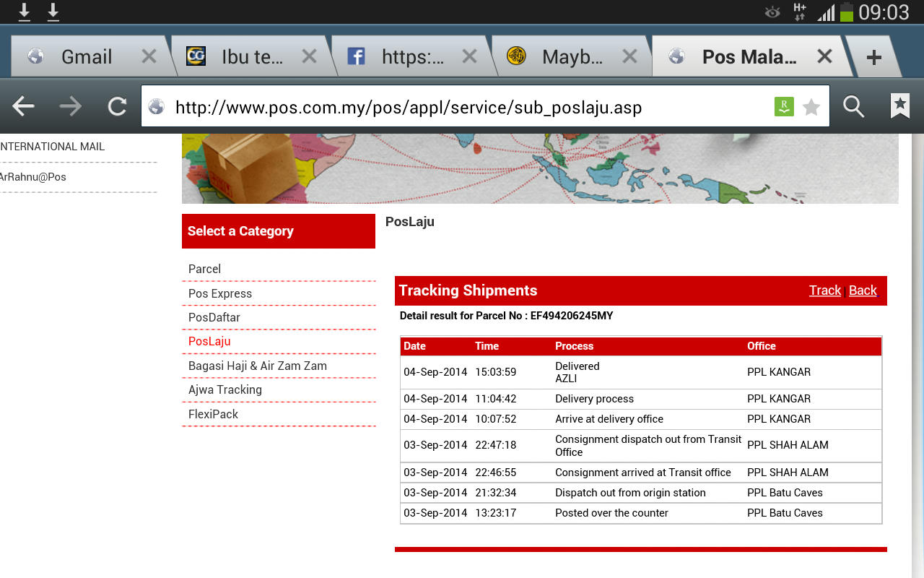Screen dimensions: 924x578
Task: Switch to the Ibu te... tab
Action: 252,56
